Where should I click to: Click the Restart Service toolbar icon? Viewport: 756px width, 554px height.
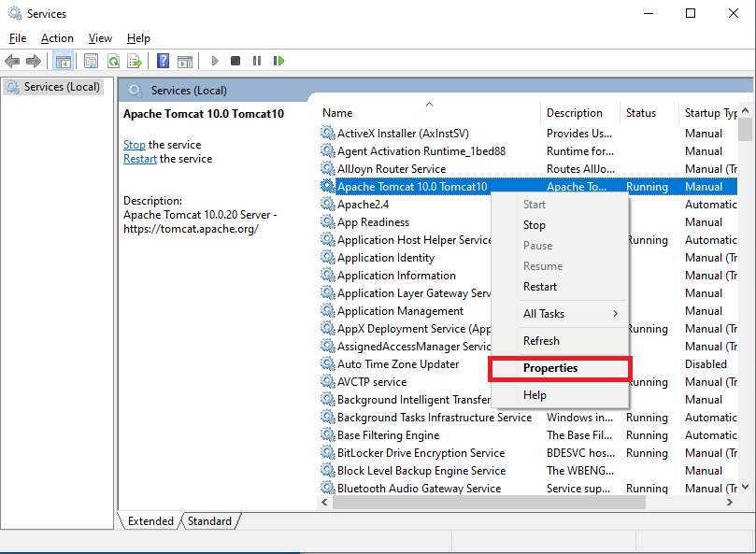[278, 61]
